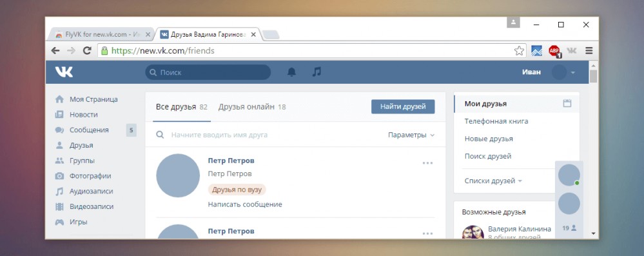This screenshot has height=256, width=644.
Task: Go back in browser history
Action: coord(55,50)
